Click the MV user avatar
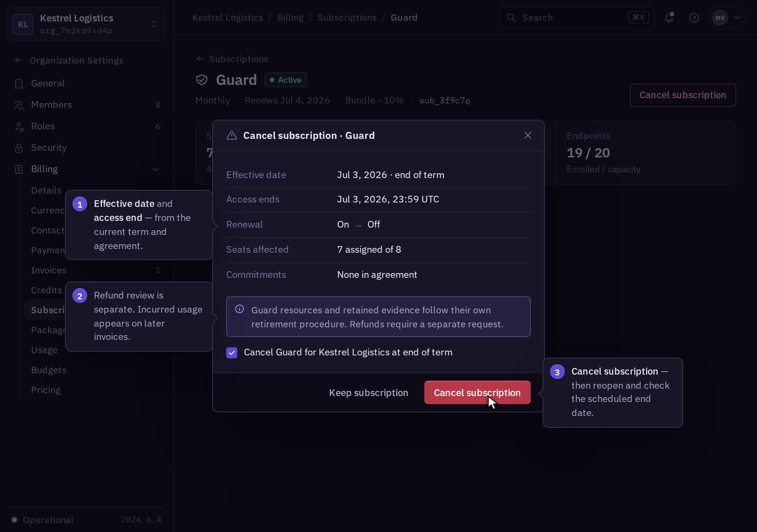The image size is (757, 532). (720, 18)
